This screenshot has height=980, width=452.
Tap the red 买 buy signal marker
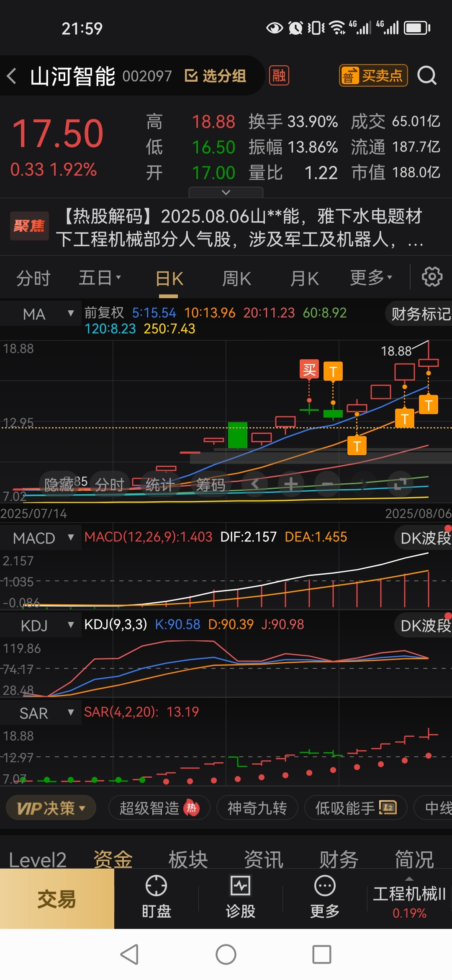tap(309, 369)
